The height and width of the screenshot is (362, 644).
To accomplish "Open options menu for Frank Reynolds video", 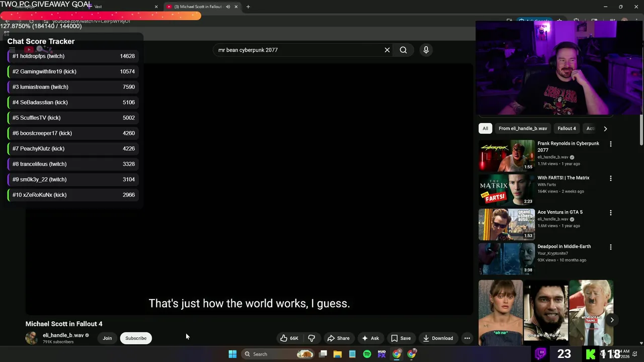I will (x=611, y=144).
